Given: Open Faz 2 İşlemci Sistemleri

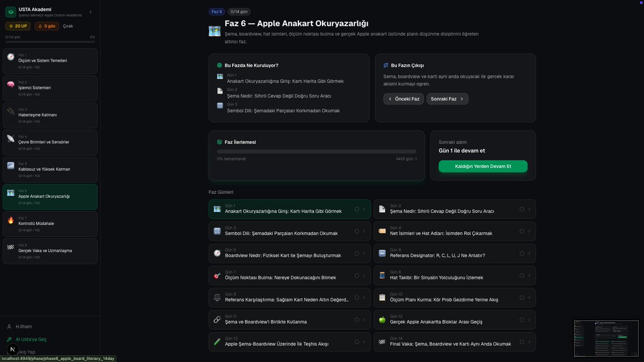Looking at the screenshot, I should [50, 88].
